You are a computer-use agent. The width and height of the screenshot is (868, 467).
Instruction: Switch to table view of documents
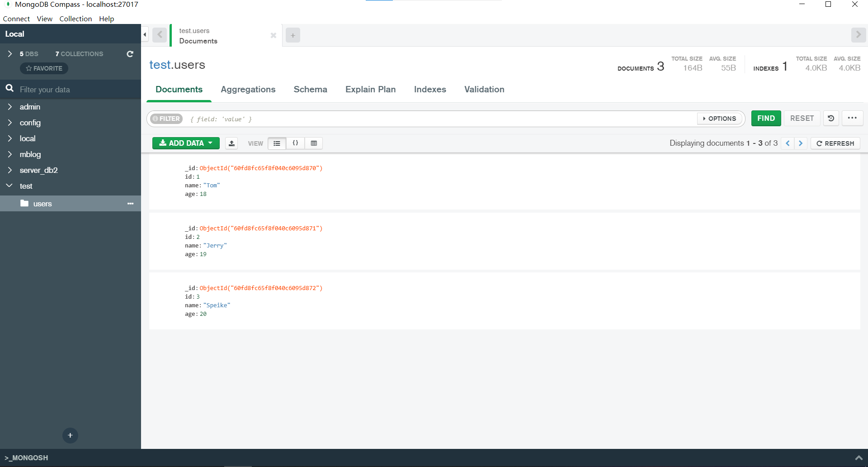314,143
